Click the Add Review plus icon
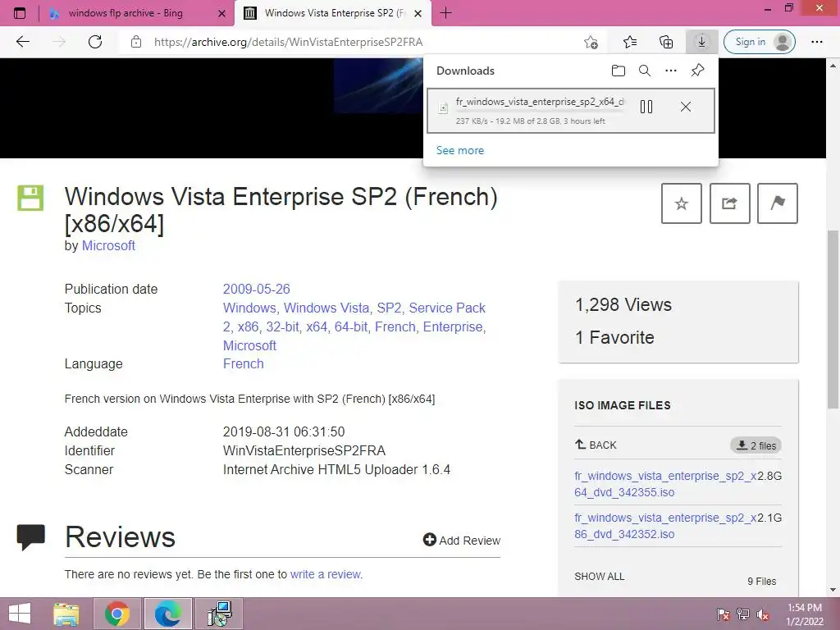840x630 pixels. click(x=430, y=540)
